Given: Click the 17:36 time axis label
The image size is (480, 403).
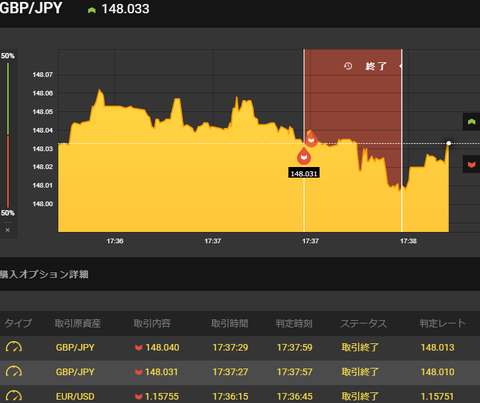Looking at the screenshot, I should coord(115,241).
